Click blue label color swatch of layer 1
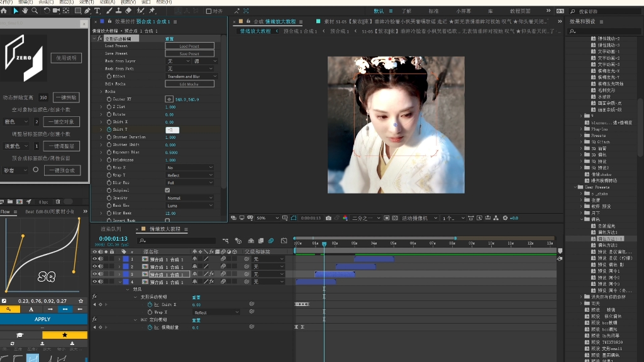644x362 pixels. 125,259
